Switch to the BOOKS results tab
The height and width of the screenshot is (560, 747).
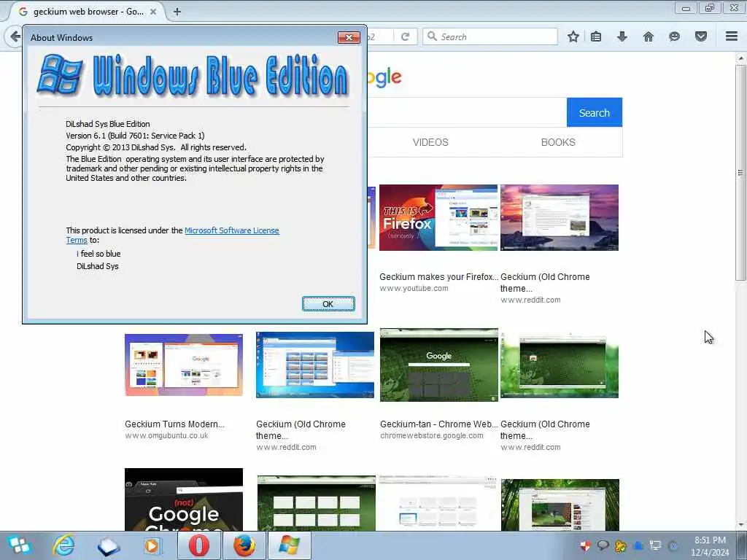[558, 142]
